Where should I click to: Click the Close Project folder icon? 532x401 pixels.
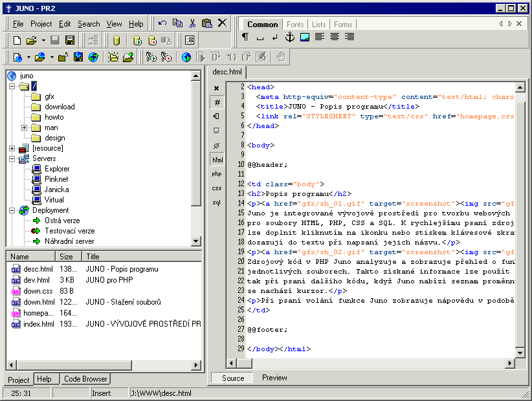pos(63,58)
